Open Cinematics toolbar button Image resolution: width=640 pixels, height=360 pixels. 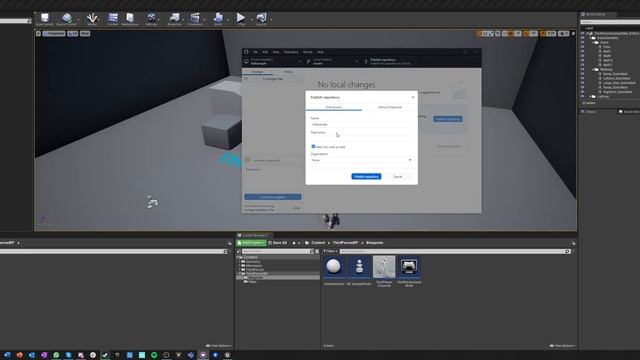coord(195,18)
